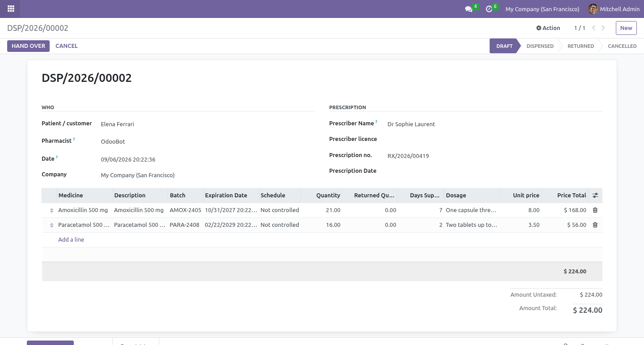Sort by the Expiration Date column header
This screenshot has height=345, width=644.
[231, 196]
